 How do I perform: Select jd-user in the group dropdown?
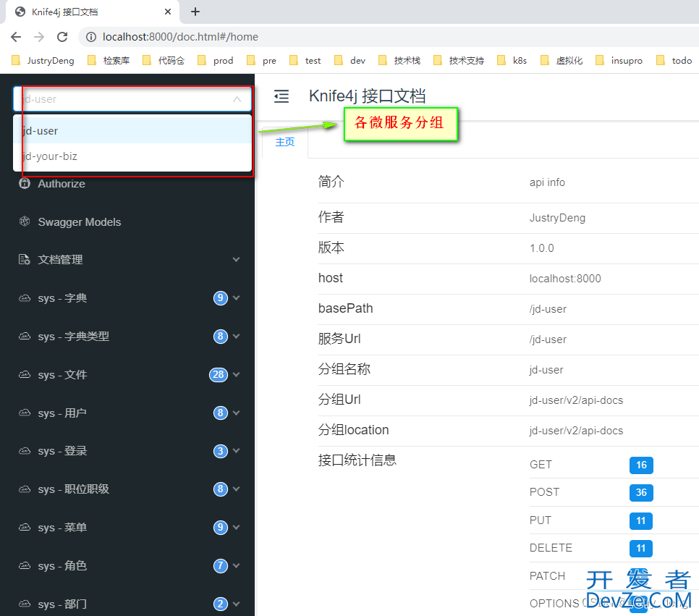pos(132,131)
